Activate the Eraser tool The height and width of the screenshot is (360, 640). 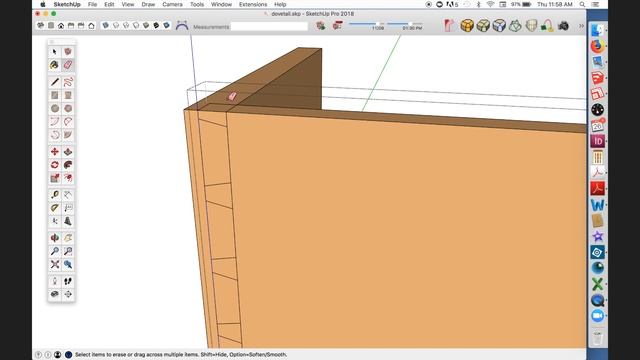68,65
